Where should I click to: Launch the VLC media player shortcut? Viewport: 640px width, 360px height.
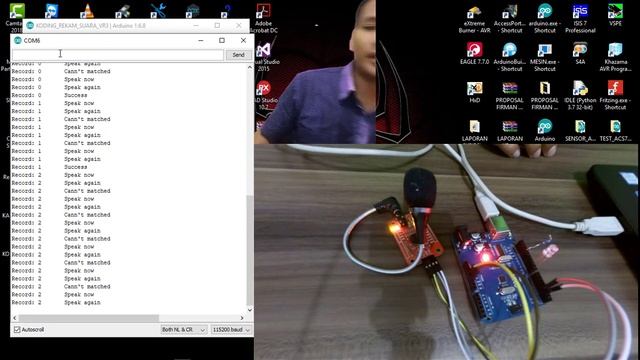(x=87, y=11)
